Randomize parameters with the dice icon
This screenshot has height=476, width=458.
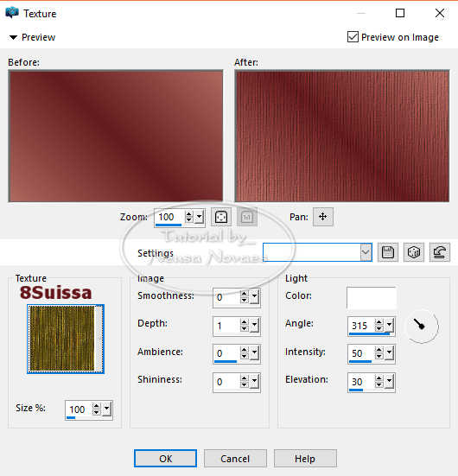tap(414, 252)
